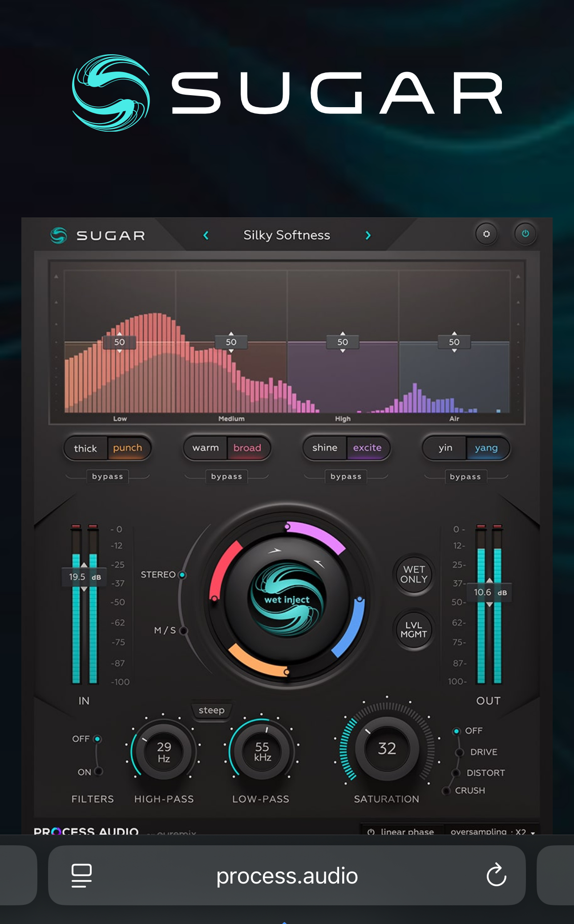Bypass the Medium band
The height and width of the screenshot is (924, 574).
click(x=226, y=476)
